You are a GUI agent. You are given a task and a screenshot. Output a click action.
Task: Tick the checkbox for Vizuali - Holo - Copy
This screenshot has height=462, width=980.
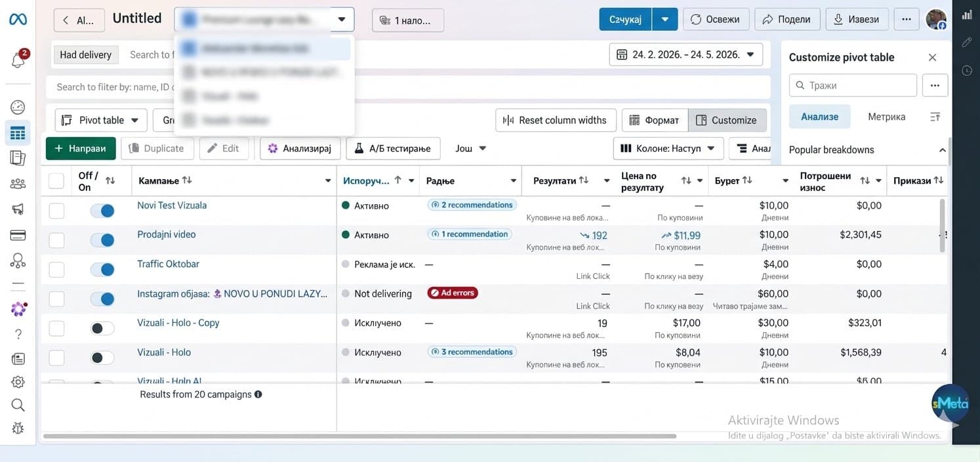(x=56, y=328)
